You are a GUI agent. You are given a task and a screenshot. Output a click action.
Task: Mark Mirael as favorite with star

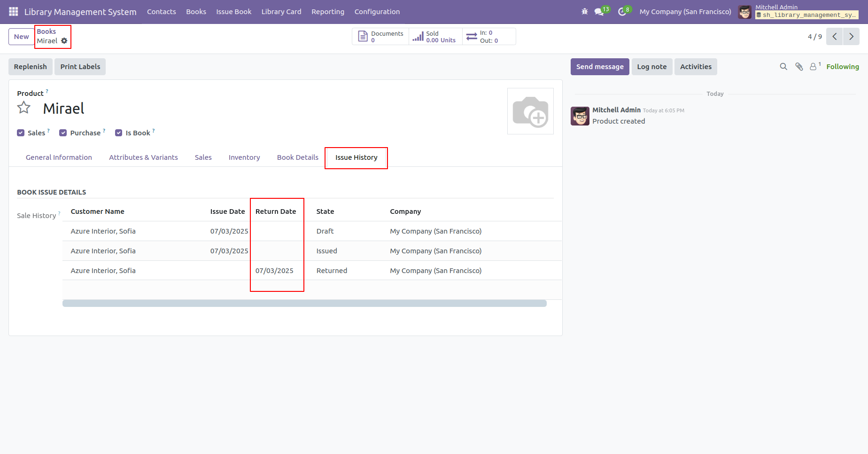(x=24, y=108)
